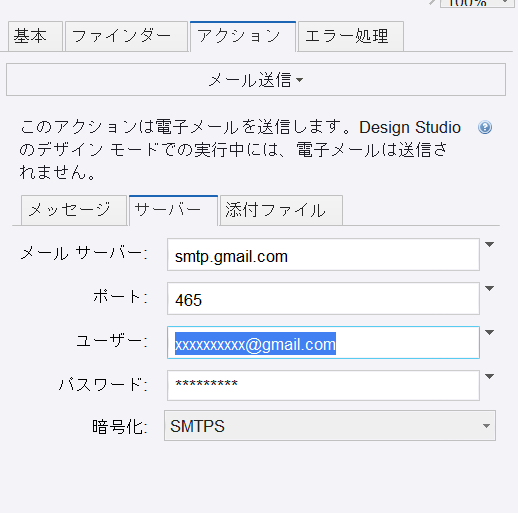Screen dimensions: 518x513
Task: Expand the arrow next to メール サーバー field
Action: coord(489,245)
